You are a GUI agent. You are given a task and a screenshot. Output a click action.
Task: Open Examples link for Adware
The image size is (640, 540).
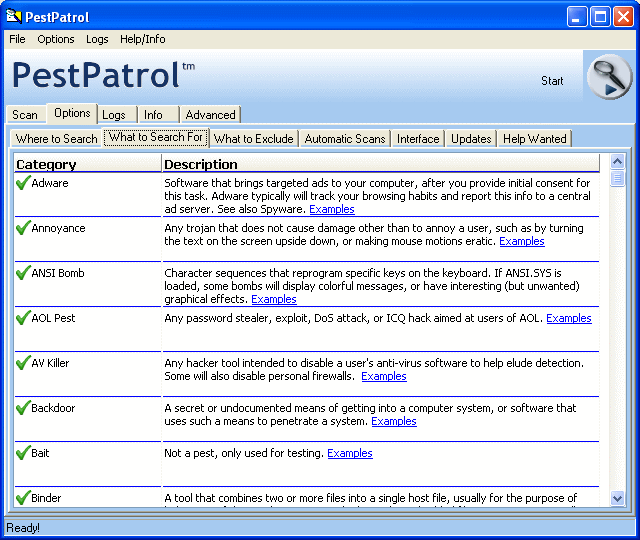coord(332,209)
